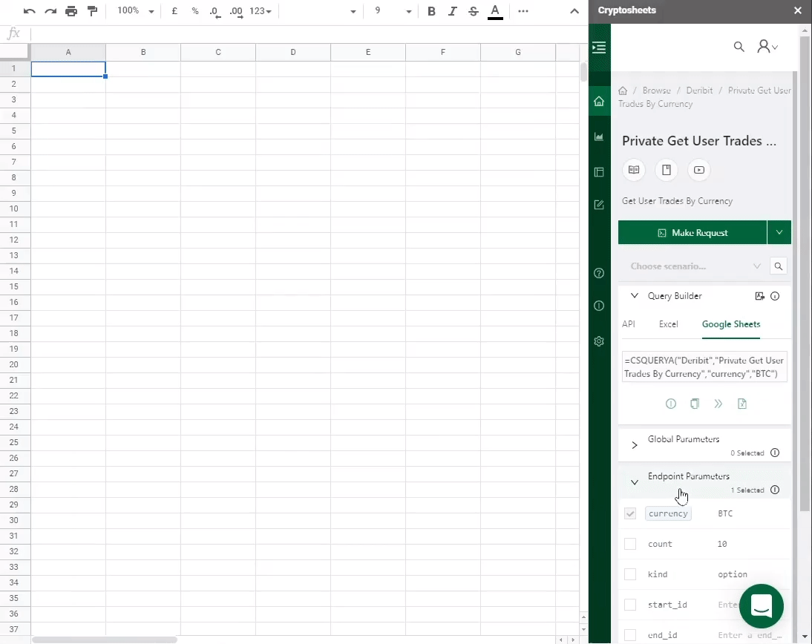This screenshot has width=812, height=644.
Task: Open the documentation book icon
Action: 634,170
